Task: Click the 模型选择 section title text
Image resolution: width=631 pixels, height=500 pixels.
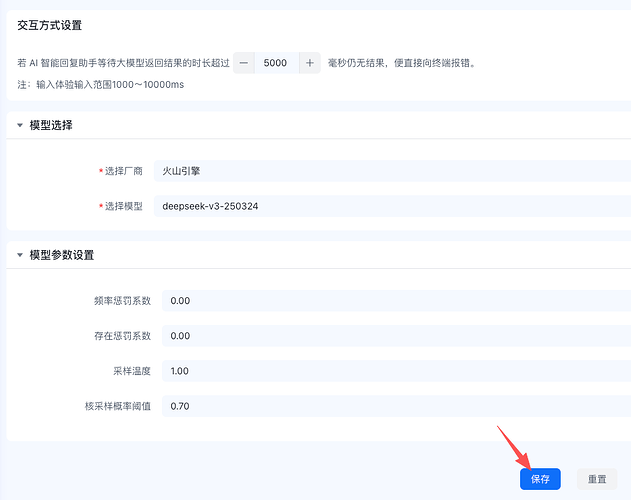Action: [51, 126]
